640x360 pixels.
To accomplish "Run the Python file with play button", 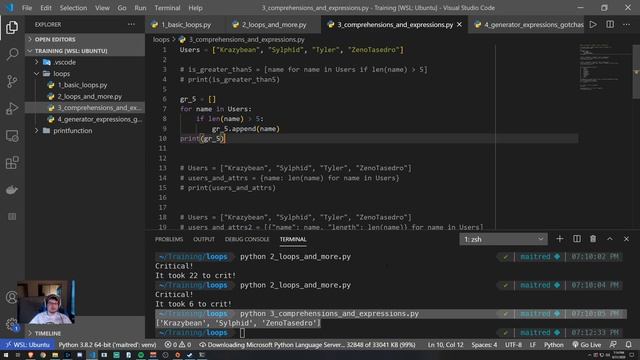I will pyautogui.click(x=593, y=24).
